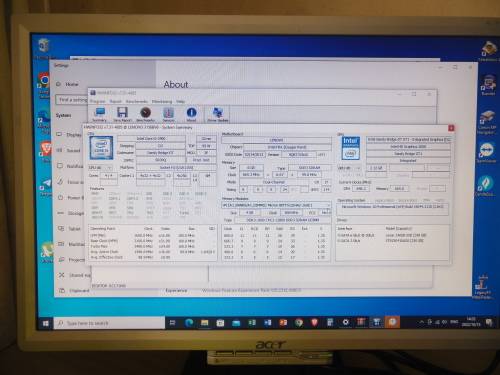
Task: Open the Program menu in HWiNFO
Action: (x=97, y=101)
